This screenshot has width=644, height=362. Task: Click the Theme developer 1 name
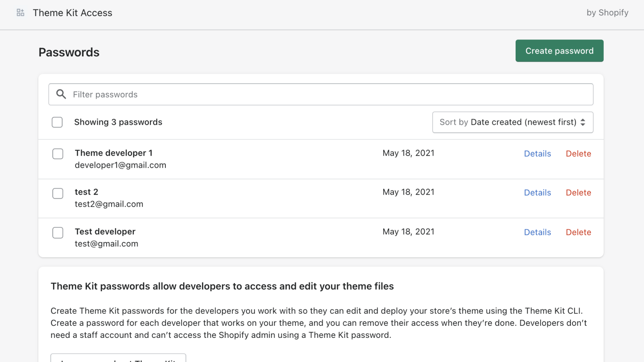[x=114, y=153]
